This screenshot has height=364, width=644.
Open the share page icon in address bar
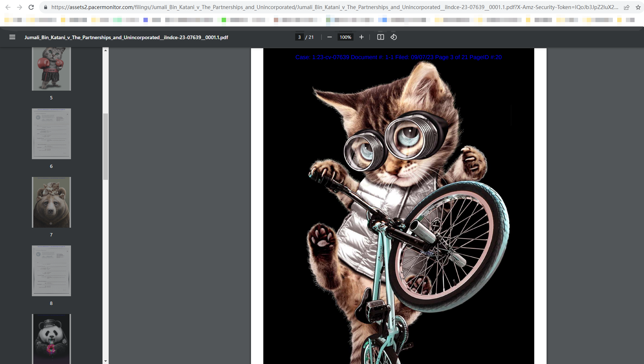click(627, 7)
